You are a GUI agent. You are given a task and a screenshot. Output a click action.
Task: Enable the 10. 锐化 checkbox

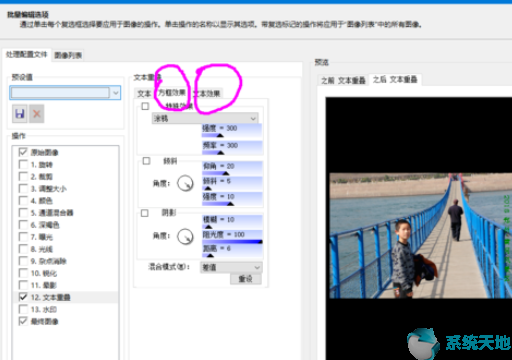[23, 273]
